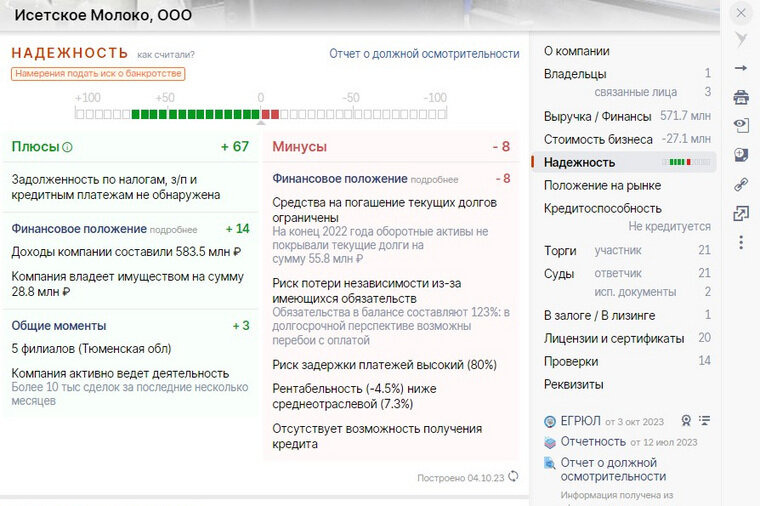Click the Плюсы heading
Image resolution: width=760 pixels, height=506 pixels.
pyautogui.click(x=35, y=146)
